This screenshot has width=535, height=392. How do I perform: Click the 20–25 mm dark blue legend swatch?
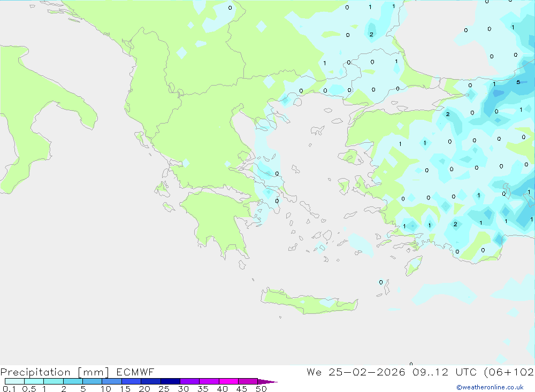pyautogui.click(x=150, y=381)
